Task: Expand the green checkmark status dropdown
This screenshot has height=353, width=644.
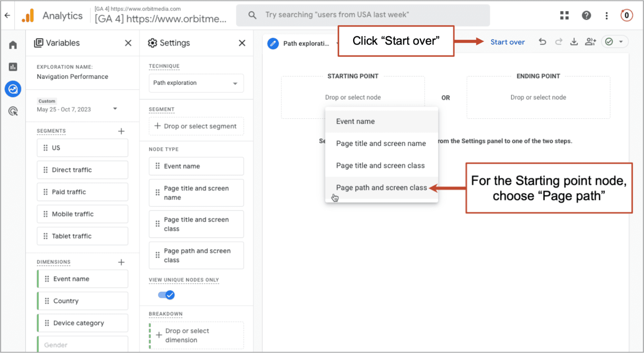Action: coord(620,42)
